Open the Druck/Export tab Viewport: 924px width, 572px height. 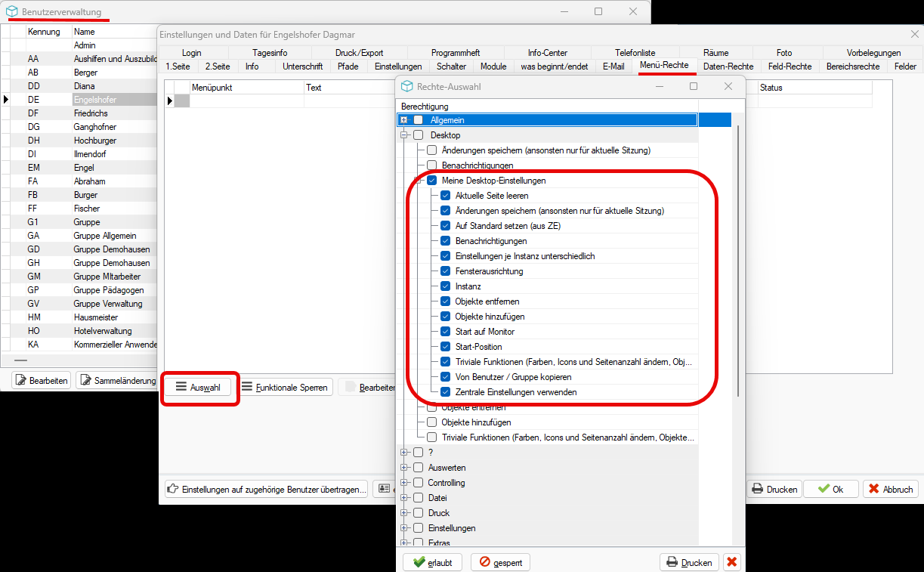click(x=359, y=53)
